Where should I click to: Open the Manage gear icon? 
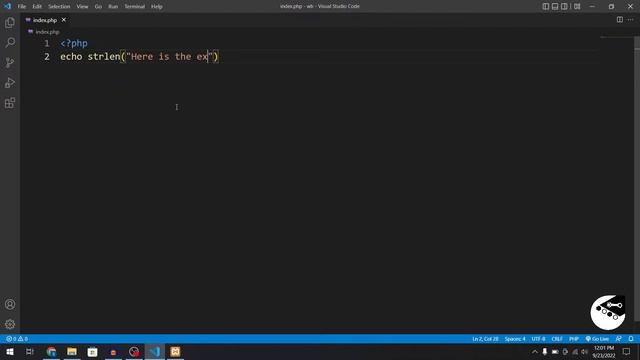click(x=10, y=324)
